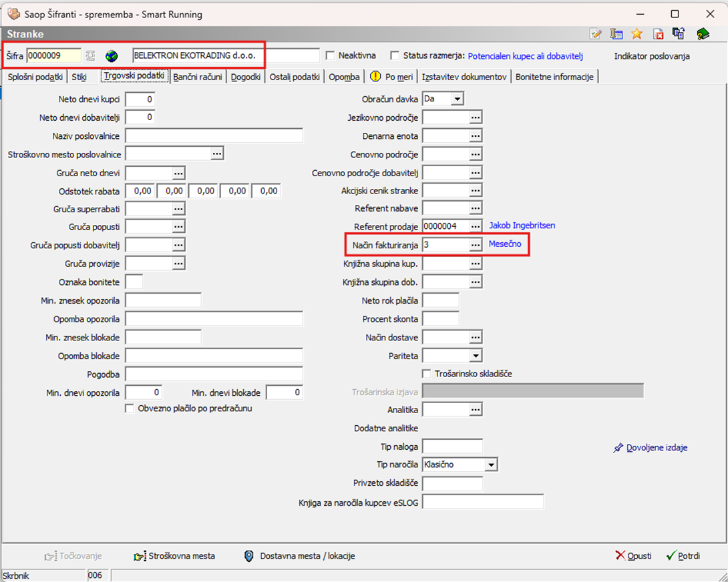This screenshot has height=582, width=728.
Task: Click the copy documents icon in the header
Action: [679, 34]
